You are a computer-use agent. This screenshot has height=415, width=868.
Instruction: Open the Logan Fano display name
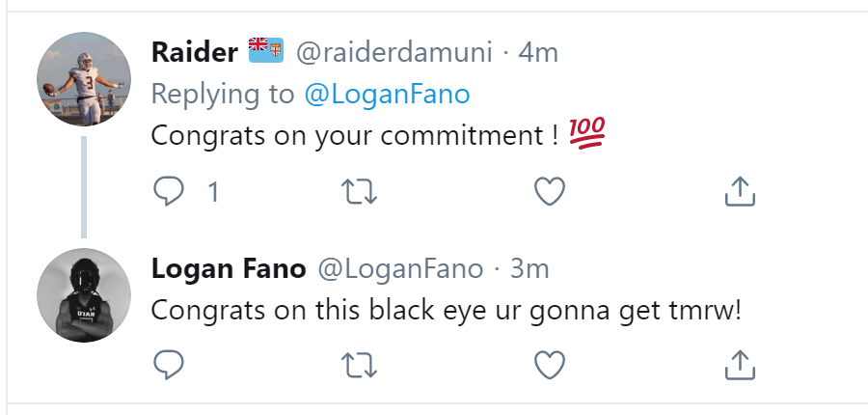click(228, 268)
